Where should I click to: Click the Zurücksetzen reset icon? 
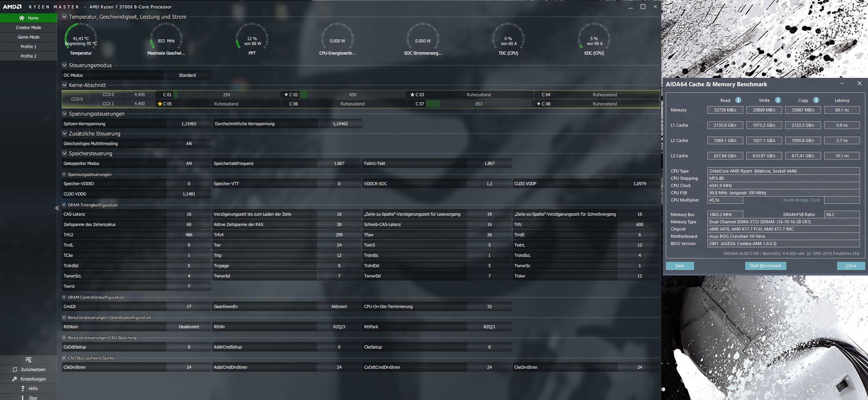[15, 369]
